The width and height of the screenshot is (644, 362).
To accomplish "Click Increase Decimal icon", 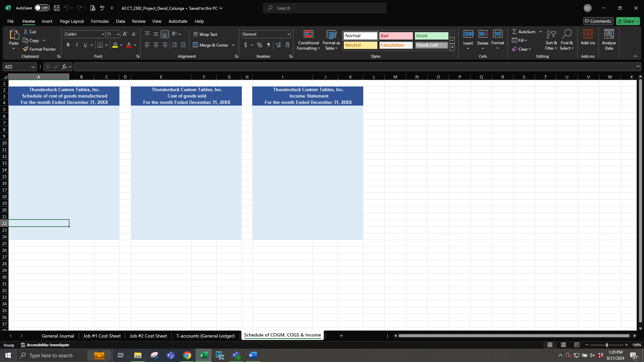I will coord(278,45).
